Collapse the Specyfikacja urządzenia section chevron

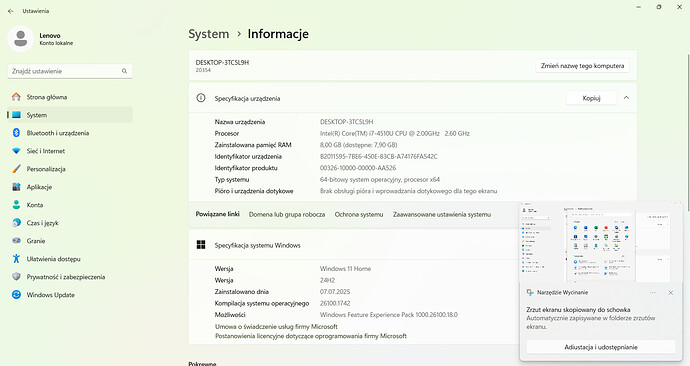point(626,98)
